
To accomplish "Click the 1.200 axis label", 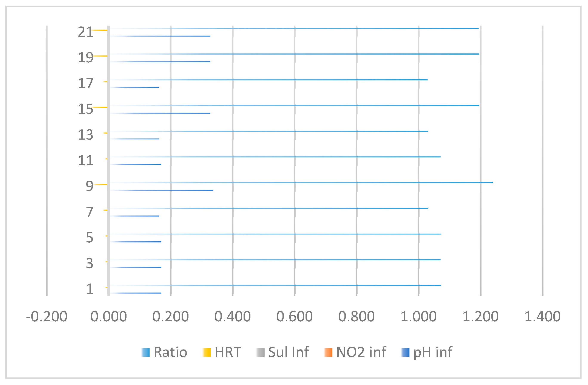I will (x=480, y=317).
